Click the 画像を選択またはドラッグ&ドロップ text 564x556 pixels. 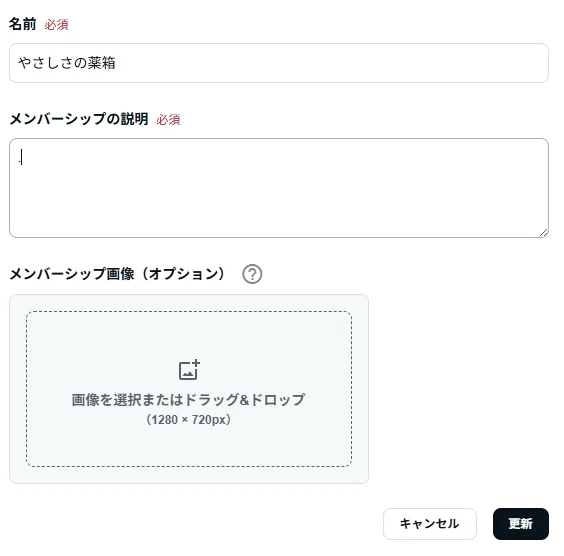click(x=188, y=400)
